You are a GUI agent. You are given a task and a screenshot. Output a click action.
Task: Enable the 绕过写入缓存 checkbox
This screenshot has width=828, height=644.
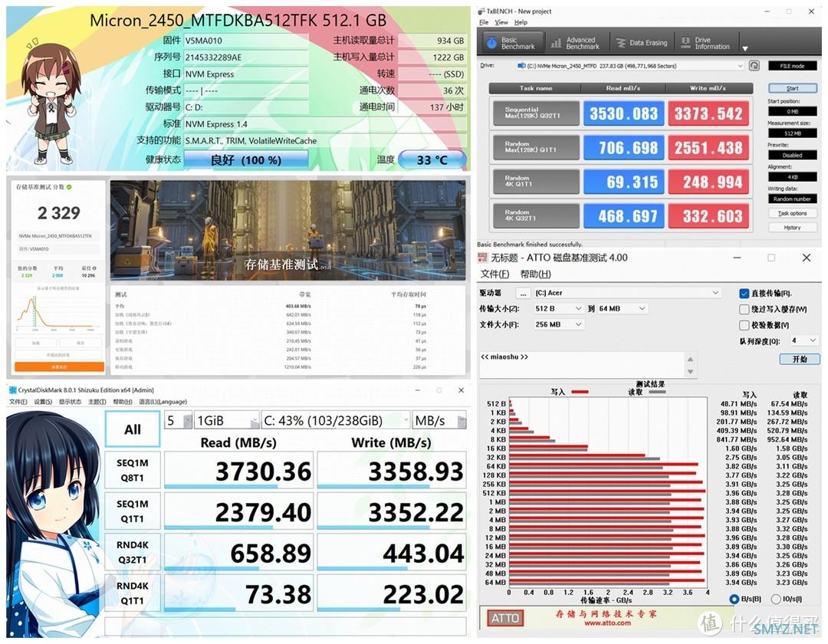[744, 309]
